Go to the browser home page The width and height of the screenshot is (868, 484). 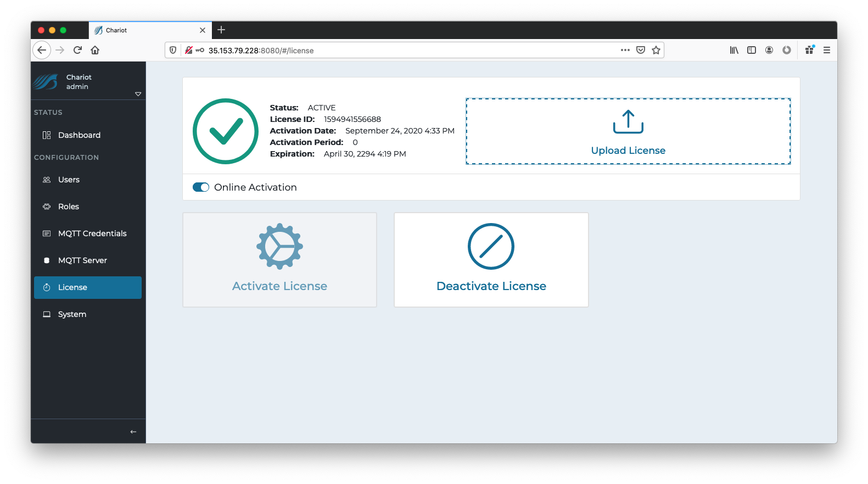pyautogui.click(x=95, y=50)
